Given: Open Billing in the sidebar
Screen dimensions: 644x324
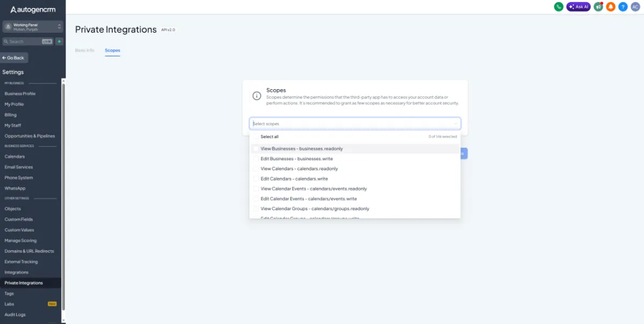Looking at the screenshot, I should point(11,115).
